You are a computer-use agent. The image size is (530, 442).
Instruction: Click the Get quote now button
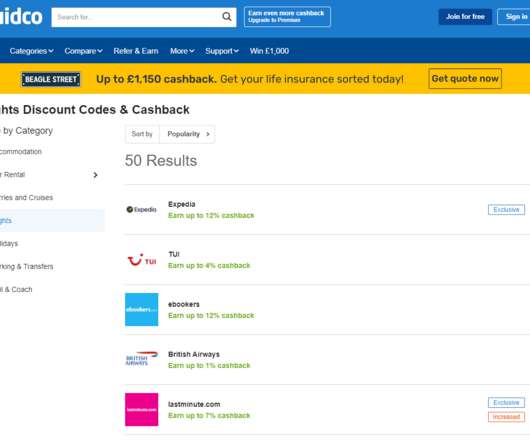tap(465, 79)
